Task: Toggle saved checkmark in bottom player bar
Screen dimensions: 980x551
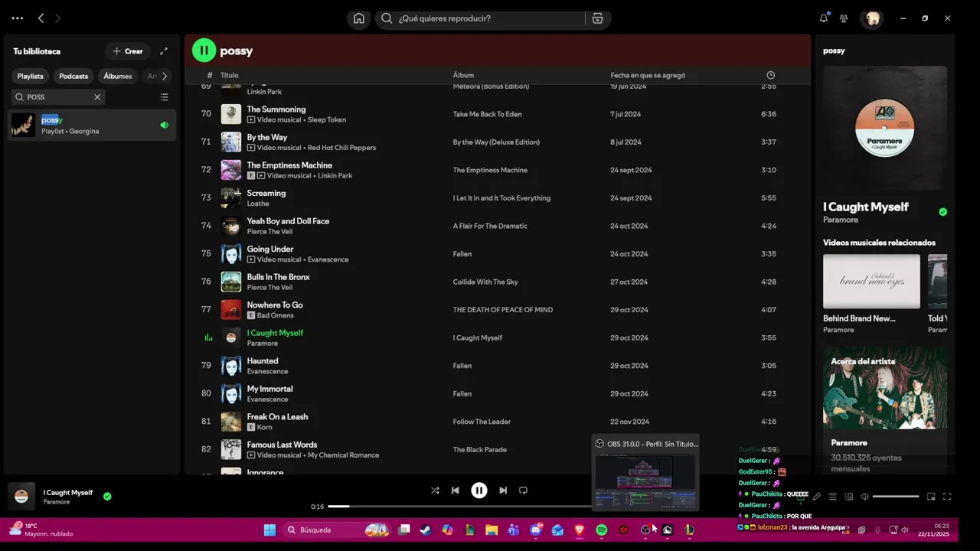Action: click(107, 497)
